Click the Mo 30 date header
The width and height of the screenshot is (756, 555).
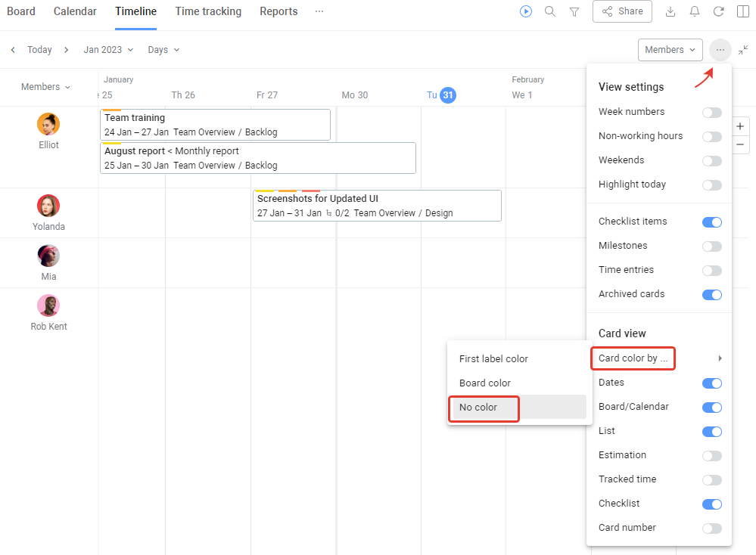click(354, 95)
